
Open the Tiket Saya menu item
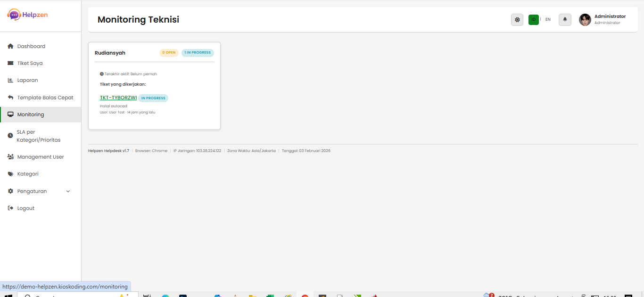29,63
